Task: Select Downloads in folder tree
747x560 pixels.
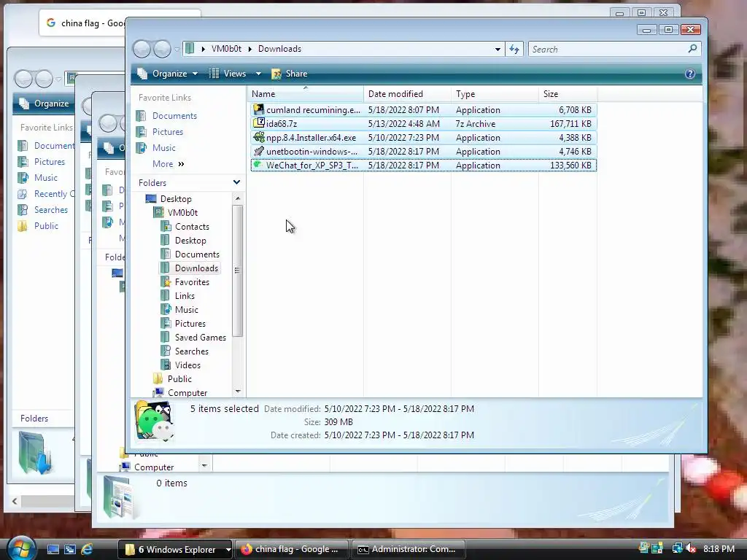Action: 196,268
